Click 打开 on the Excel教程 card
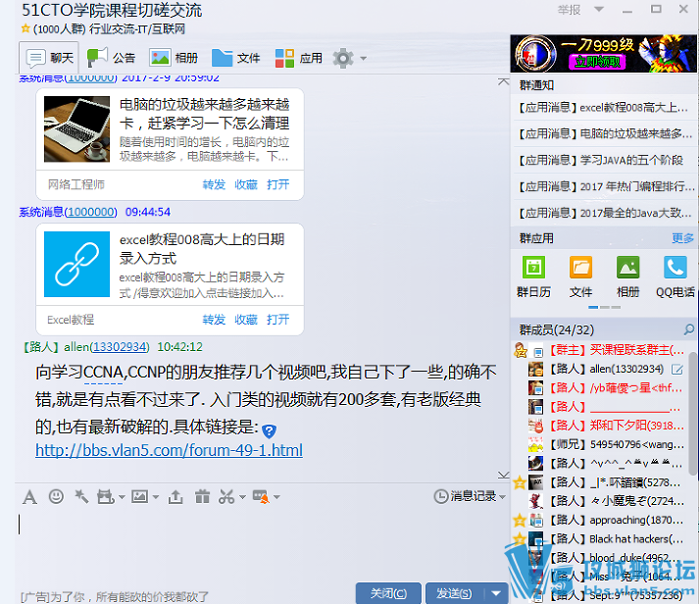The height and width of the screenshot is (604, 700). click(x=278, y=320)
